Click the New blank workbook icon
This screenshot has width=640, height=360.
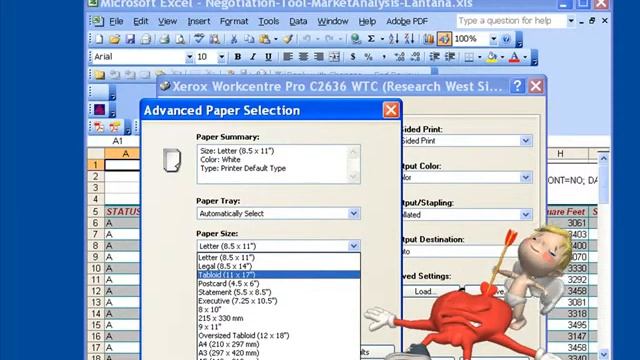tap(99, 39)
